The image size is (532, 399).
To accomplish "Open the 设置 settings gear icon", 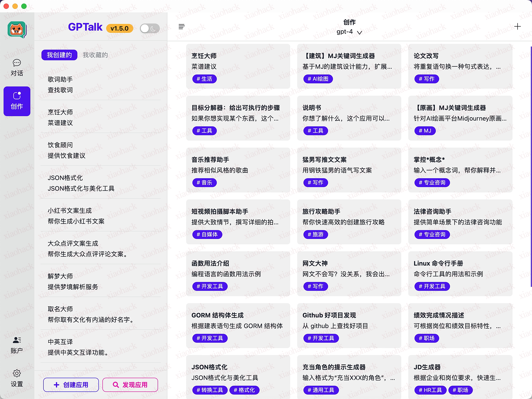I will (x=16, y=373).
